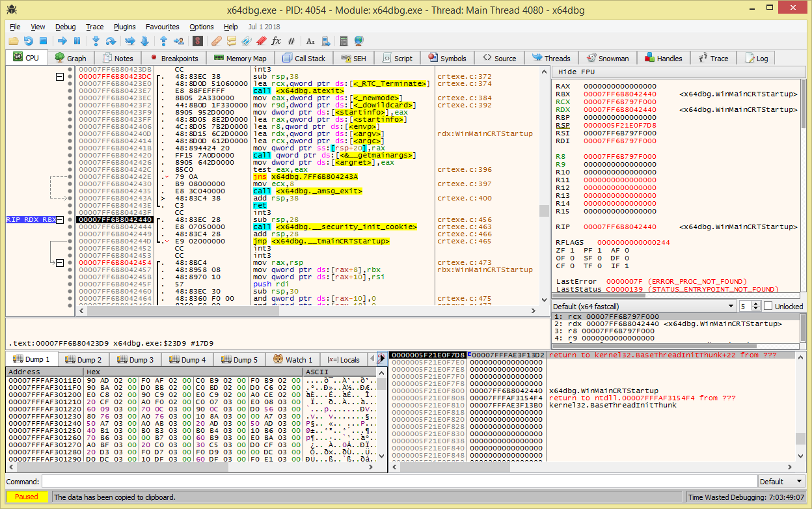Open the file with the folder icon
The width and height of the screenshot is (812, 509).
tap(13, 40)
